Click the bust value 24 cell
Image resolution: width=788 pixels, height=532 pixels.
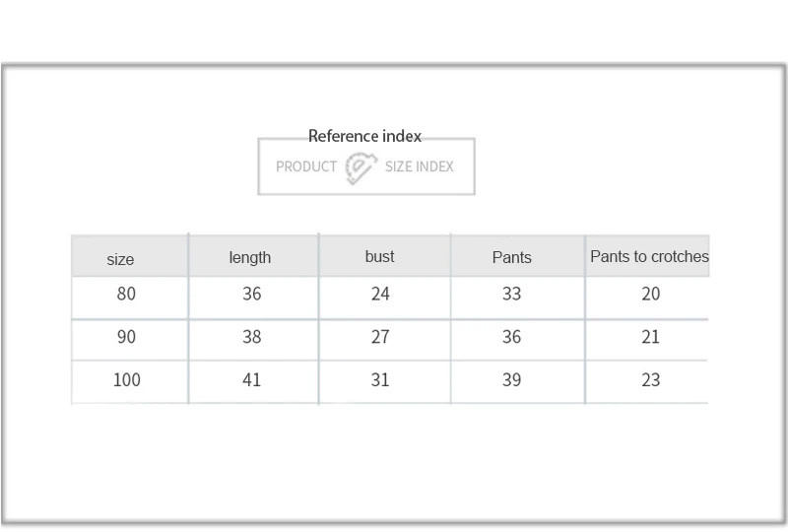pyautogui.click(x=380, y=294)
